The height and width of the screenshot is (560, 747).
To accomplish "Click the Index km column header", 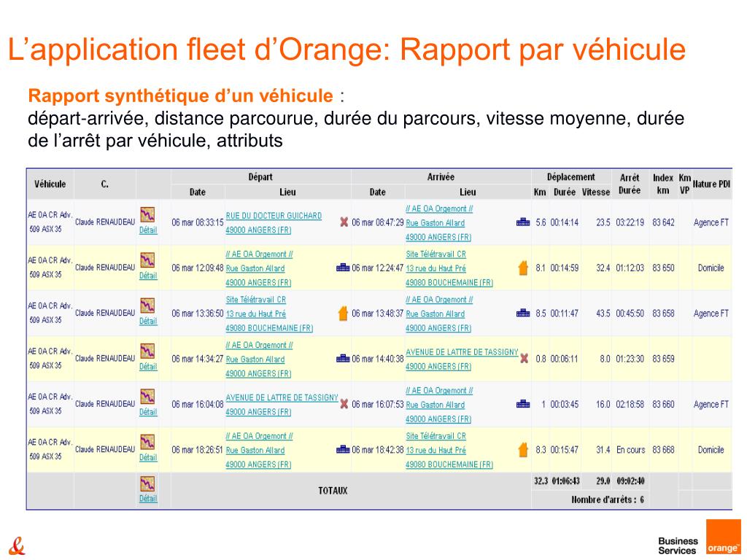I will click(x=662, y=184).
